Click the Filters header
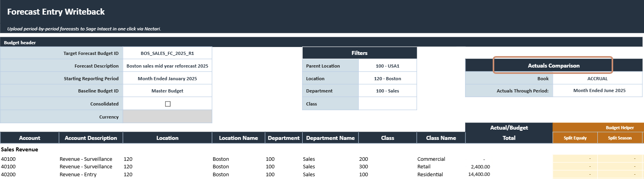The image size is (644, 179). (x=360, y=53)
